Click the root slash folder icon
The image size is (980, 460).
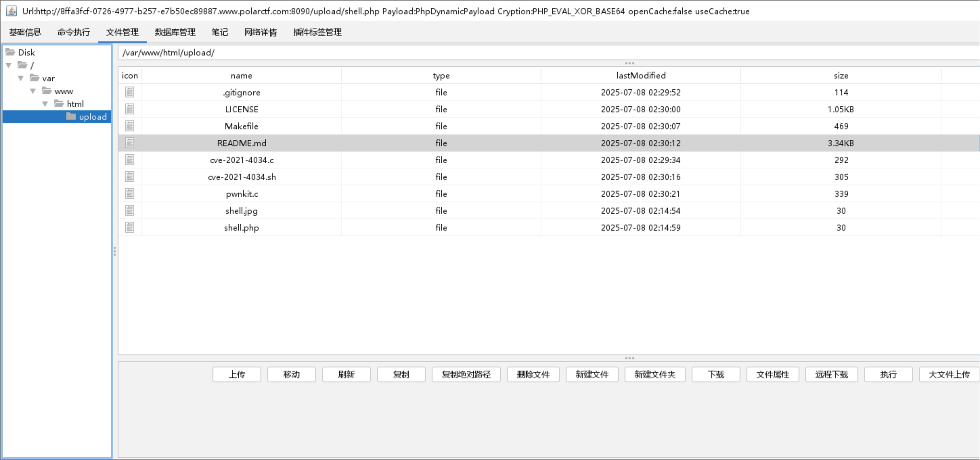point(23,65)
